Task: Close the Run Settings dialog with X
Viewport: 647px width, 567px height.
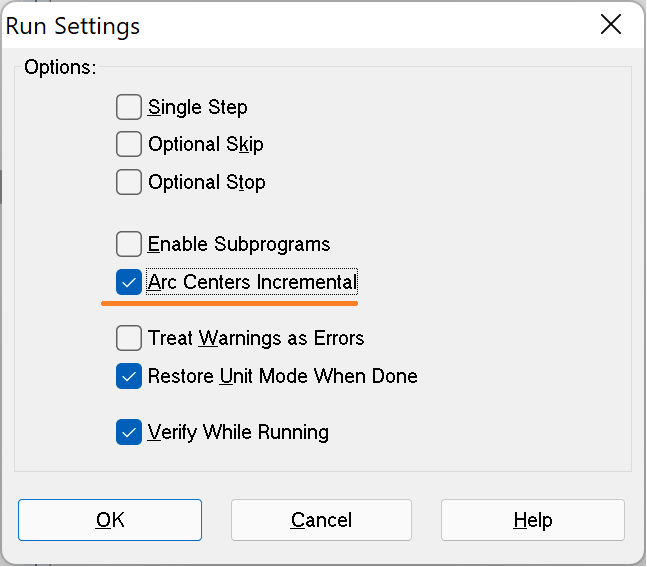Action: [611, 24]
